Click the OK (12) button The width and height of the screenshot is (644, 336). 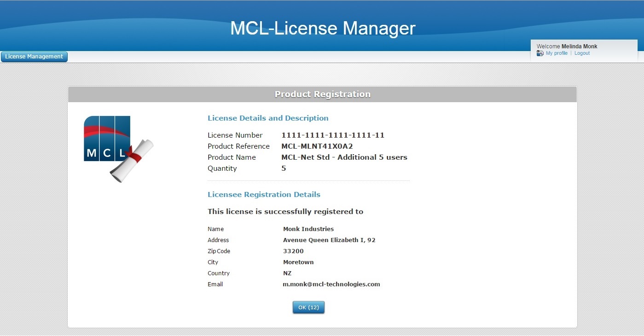tap(308, 307)
